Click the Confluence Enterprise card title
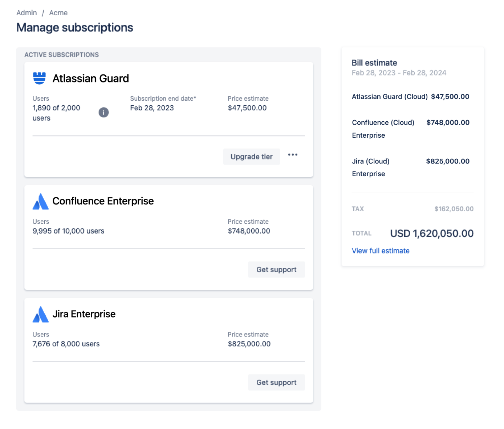This screenshot has width=504, height=429. pos(103,201)
